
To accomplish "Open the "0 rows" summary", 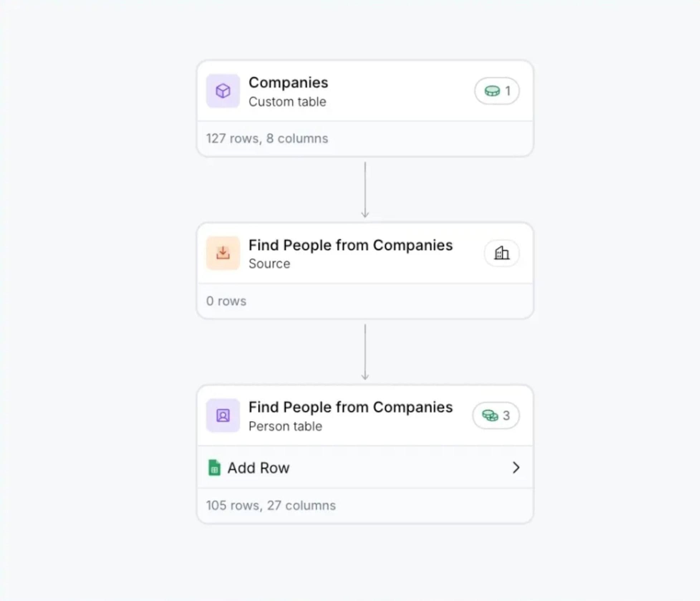I will coord(226,301).
